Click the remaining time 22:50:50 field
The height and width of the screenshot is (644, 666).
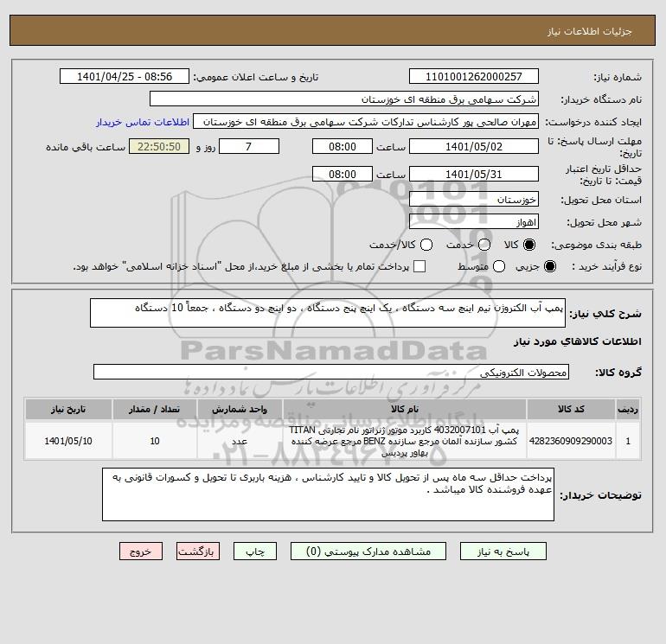(x=159, y=147)
